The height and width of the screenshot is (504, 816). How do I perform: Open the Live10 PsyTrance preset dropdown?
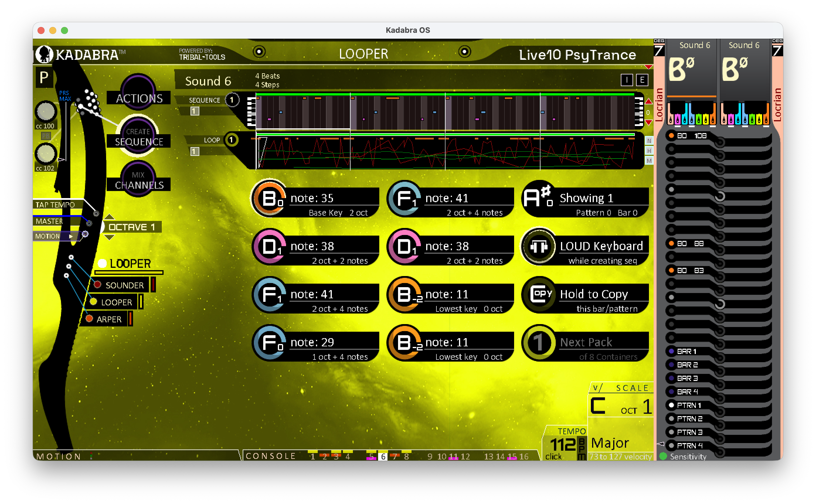pos(648,67)
